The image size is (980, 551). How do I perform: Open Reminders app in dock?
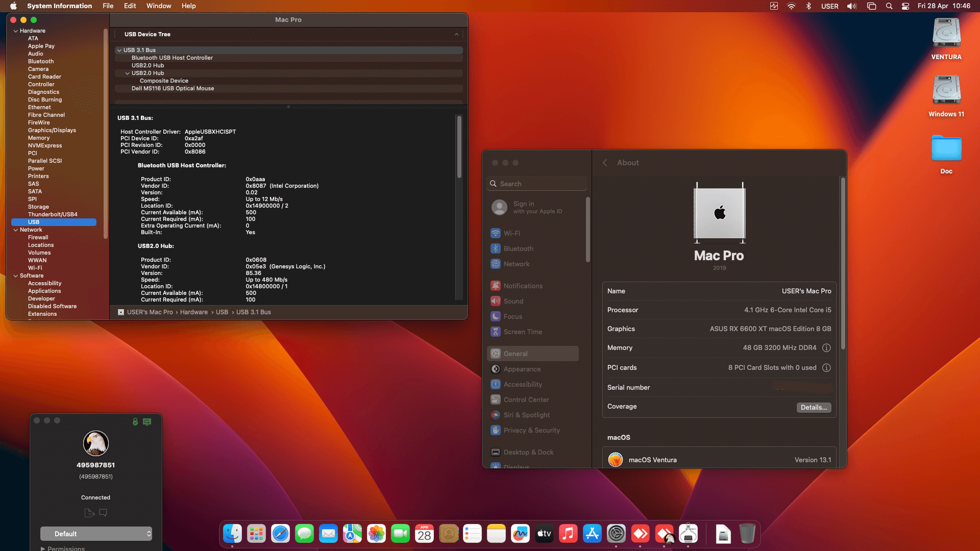coord(472,534)
